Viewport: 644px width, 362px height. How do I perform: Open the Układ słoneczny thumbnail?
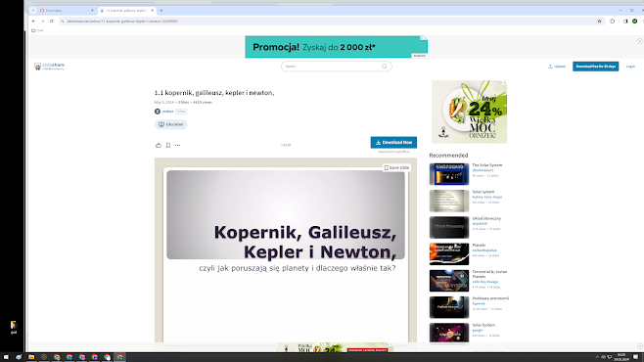[x=449, y=227]
